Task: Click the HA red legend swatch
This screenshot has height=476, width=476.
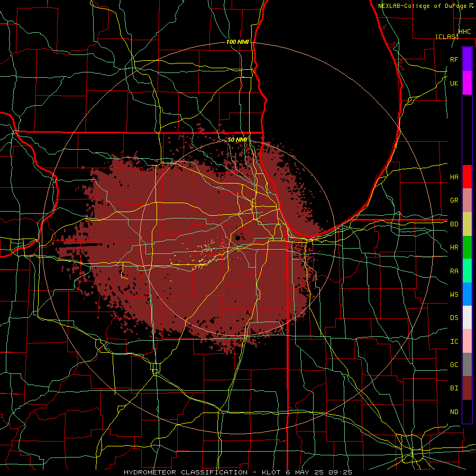Action: coord(467,177)
